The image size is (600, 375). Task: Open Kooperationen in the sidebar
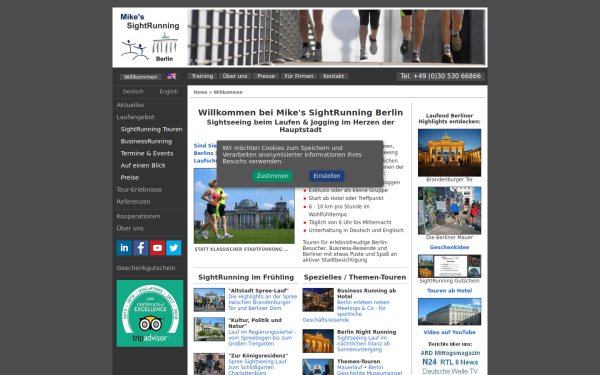tap(138, 216)
